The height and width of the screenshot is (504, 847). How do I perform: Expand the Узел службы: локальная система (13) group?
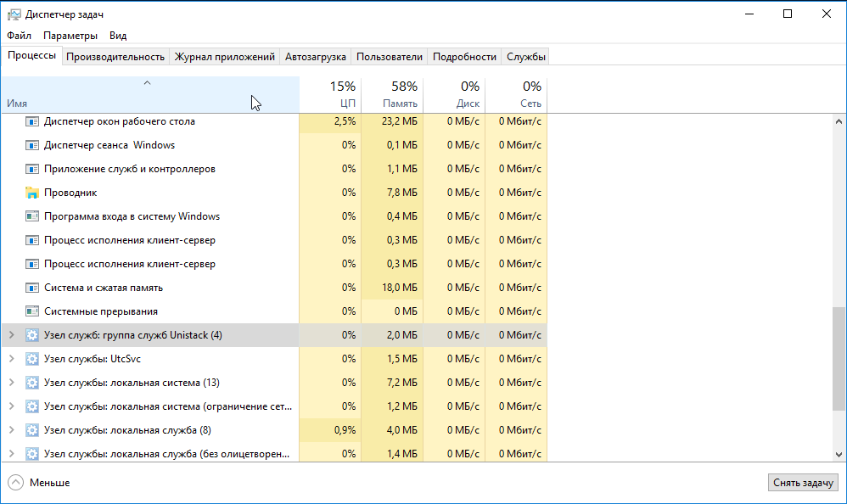coord(11,383)
